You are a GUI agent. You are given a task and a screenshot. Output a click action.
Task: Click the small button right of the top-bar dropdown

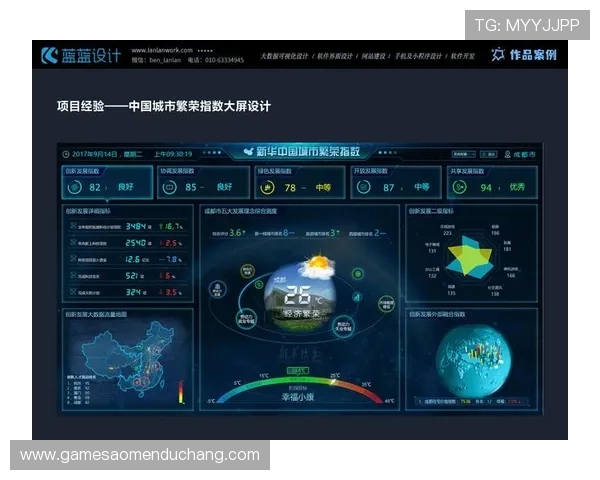pos(489,154)
